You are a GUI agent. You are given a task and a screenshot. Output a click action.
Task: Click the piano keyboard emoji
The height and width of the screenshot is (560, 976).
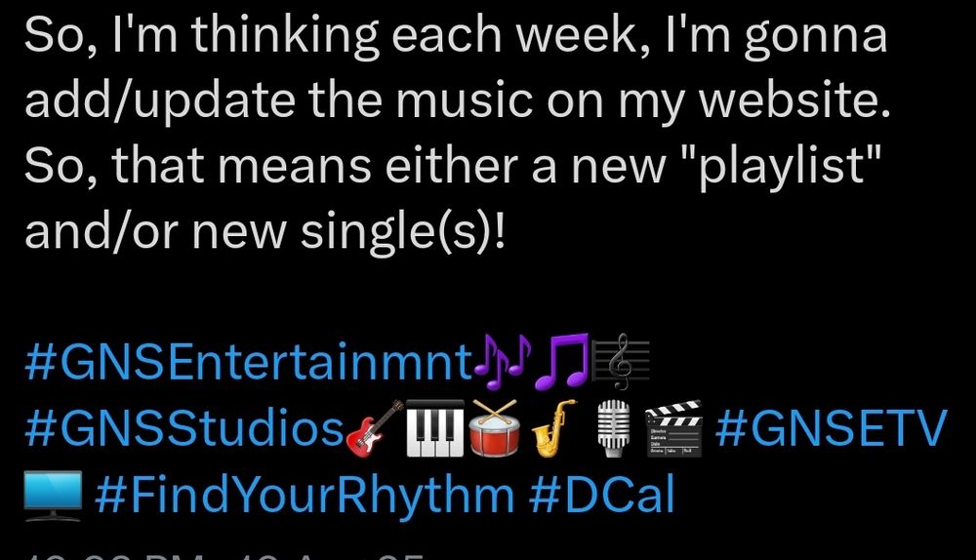[x=435, y=427]
